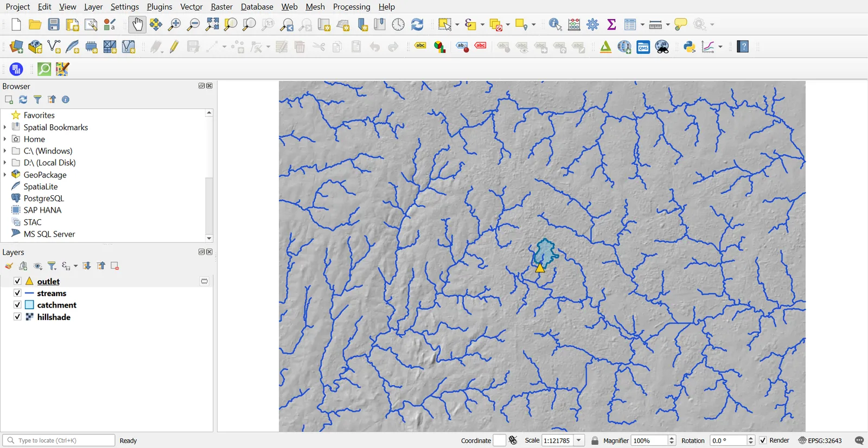
Task: Click the Zoom Out magnifier tool
Action: [193, 24]
